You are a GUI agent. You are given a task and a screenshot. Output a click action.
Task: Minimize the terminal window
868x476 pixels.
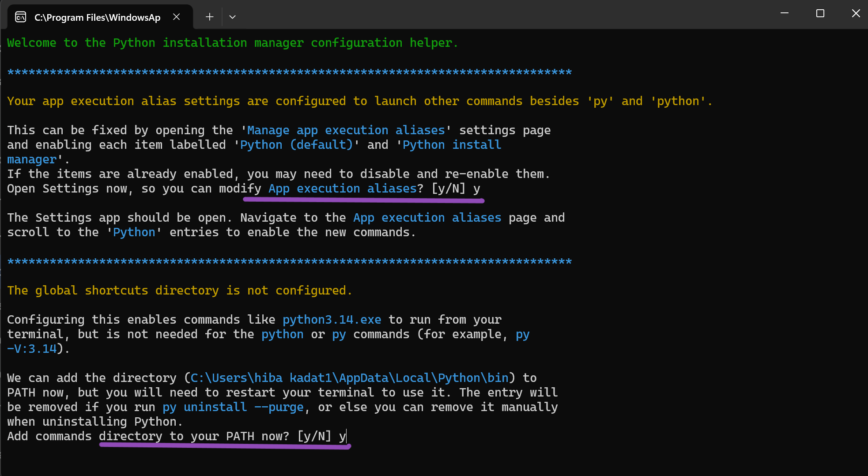tap(785, 13)
